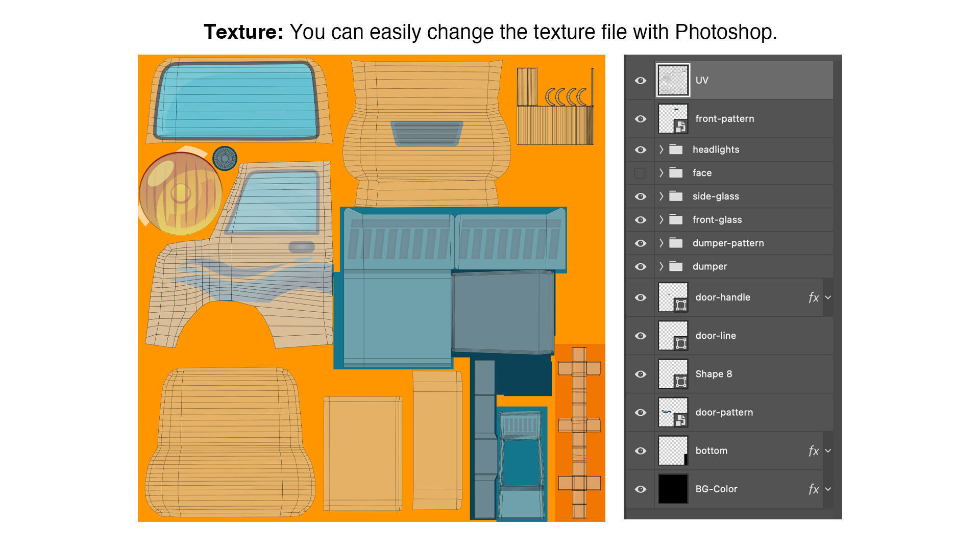
Task: Toggle visibility of door-pattern layer
Action: point(640,412)
